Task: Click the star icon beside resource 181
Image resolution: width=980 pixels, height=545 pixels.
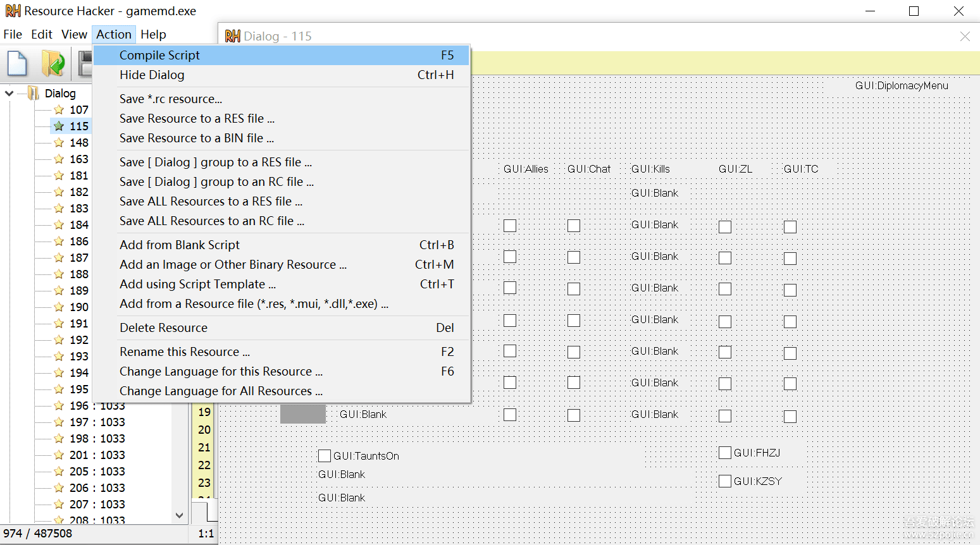Action: (x=59, y=176)
